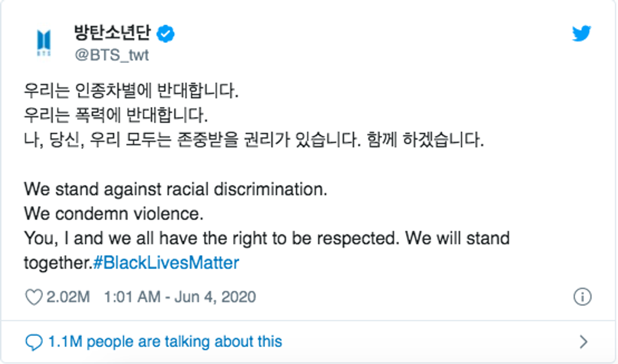Click the Korean line "우리는 인종차별에 반대합니다."
Screen dimensions: 618x364
pos(131,91)
